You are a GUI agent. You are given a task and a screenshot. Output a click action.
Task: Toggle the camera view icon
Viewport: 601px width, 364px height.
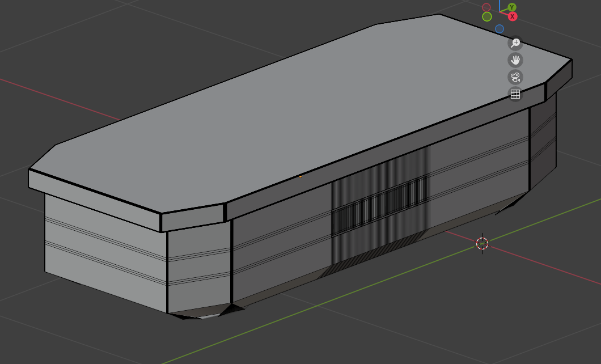pos(515,77)
